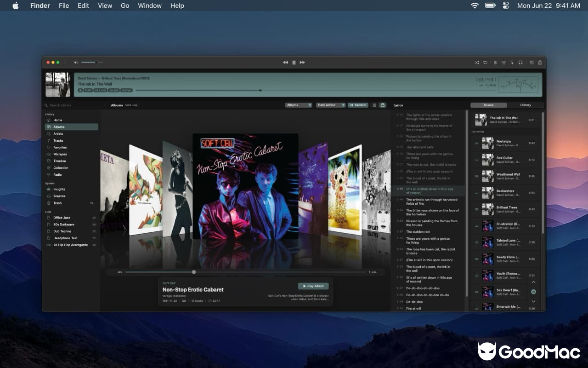Switch to the Queue tab

tap(489, 105)
